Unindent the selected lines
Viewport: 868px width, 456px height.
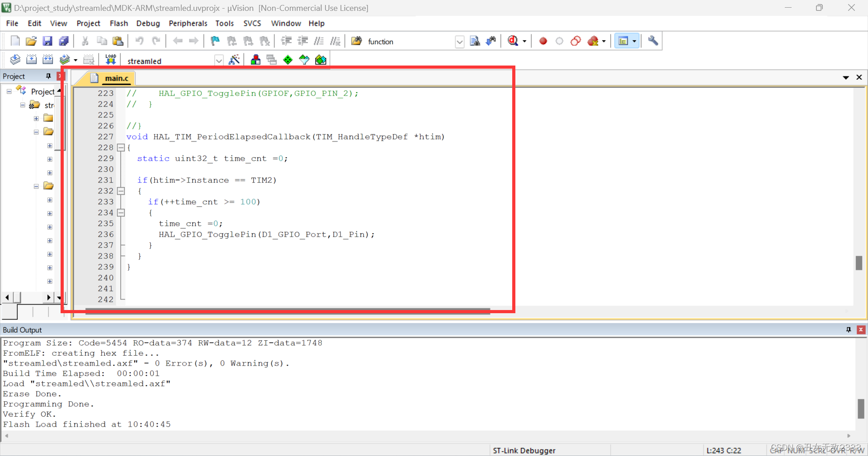pyautogui.click(x=302, y=41)
